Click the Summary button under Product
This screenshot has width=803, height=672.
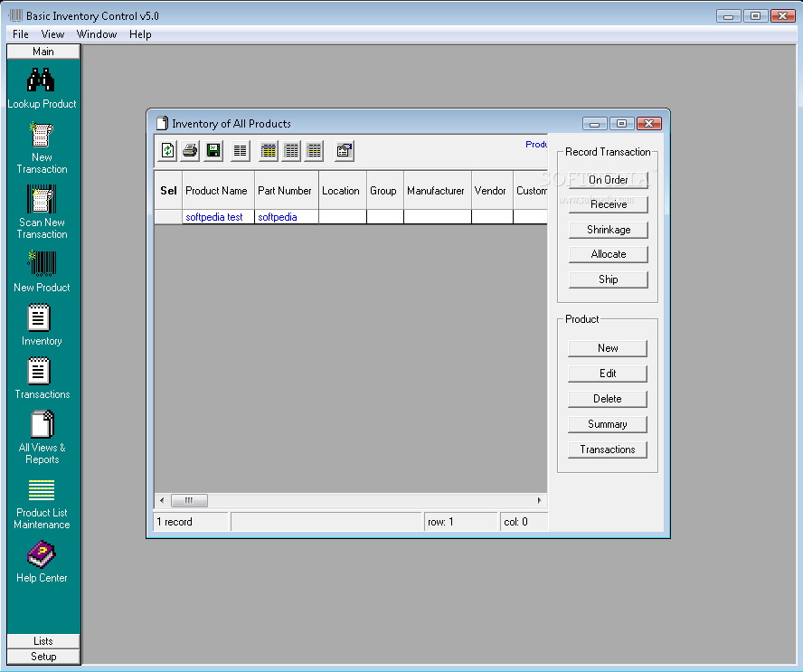coord(607,424)
